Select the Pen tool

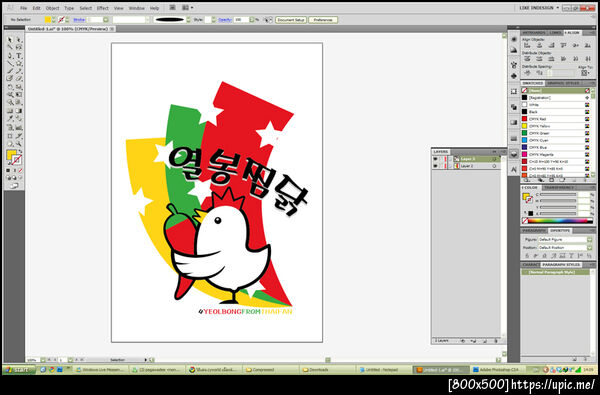click(10, 55)
